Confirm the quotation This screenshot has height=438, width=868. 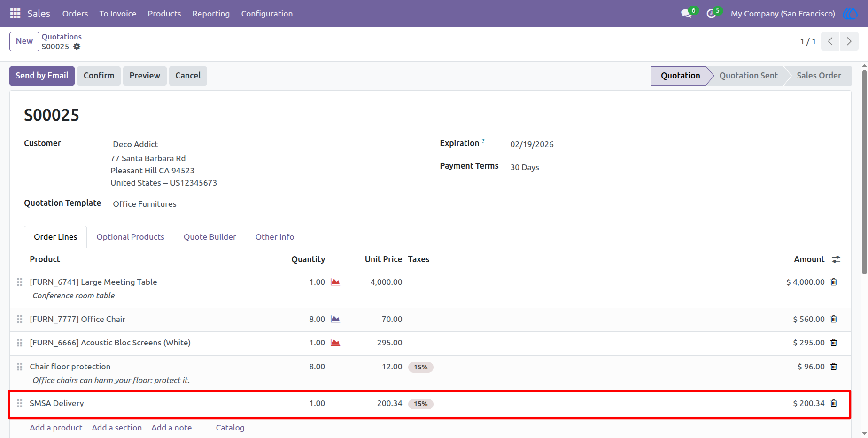coord(99,76)
